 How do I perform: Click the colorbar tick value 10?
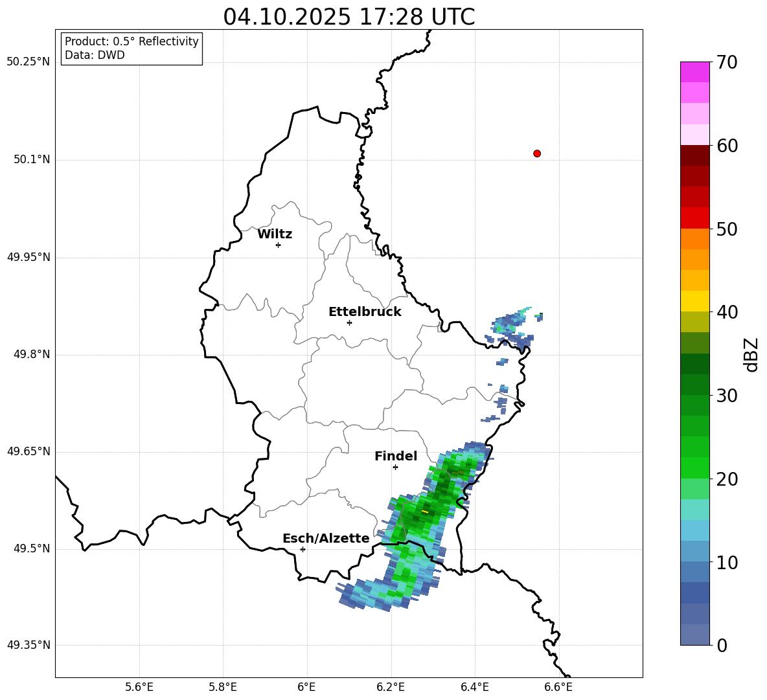click(727, 562)
